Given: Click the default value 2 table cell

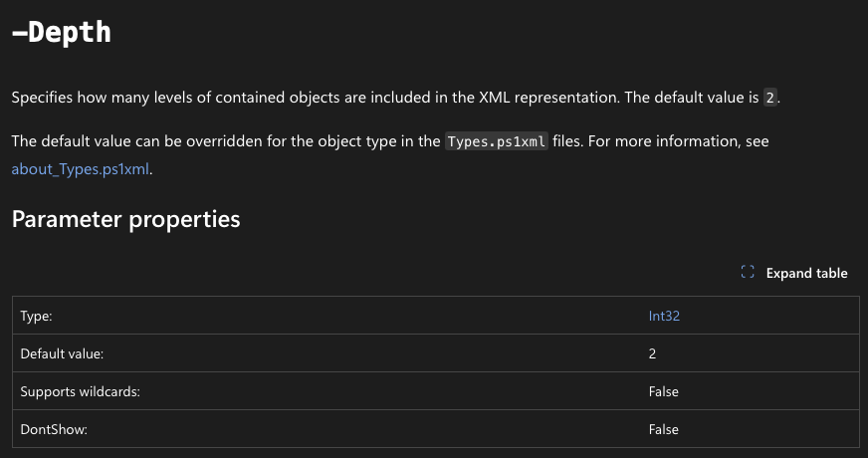Looking at the screenshot, I should point(652,353).
